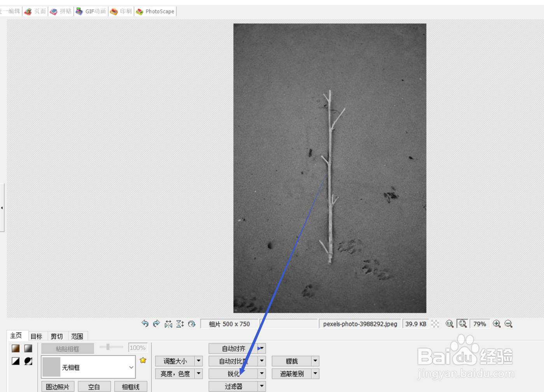Switch to the 目标 tab
The height and width of the screenshot is (392, 544).
37,336
